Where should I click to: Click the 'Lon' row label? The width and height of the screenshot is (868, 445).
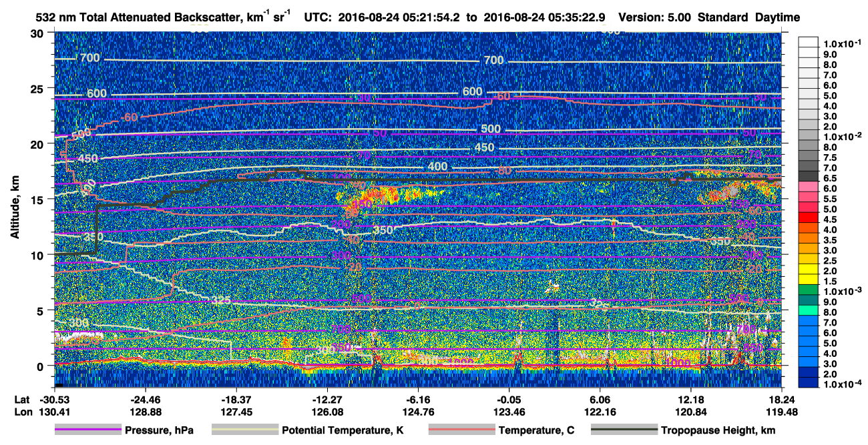(22, 412)
